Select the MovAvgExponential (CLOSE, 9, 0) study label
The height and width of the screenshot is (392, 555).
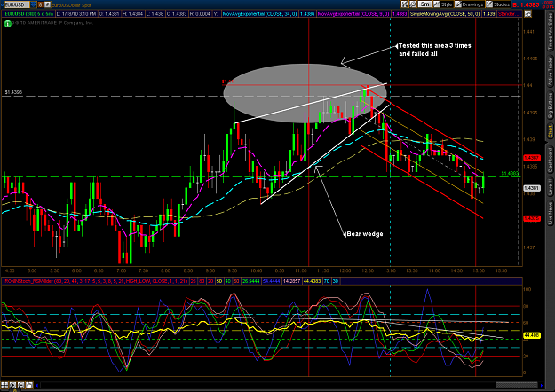353,14
